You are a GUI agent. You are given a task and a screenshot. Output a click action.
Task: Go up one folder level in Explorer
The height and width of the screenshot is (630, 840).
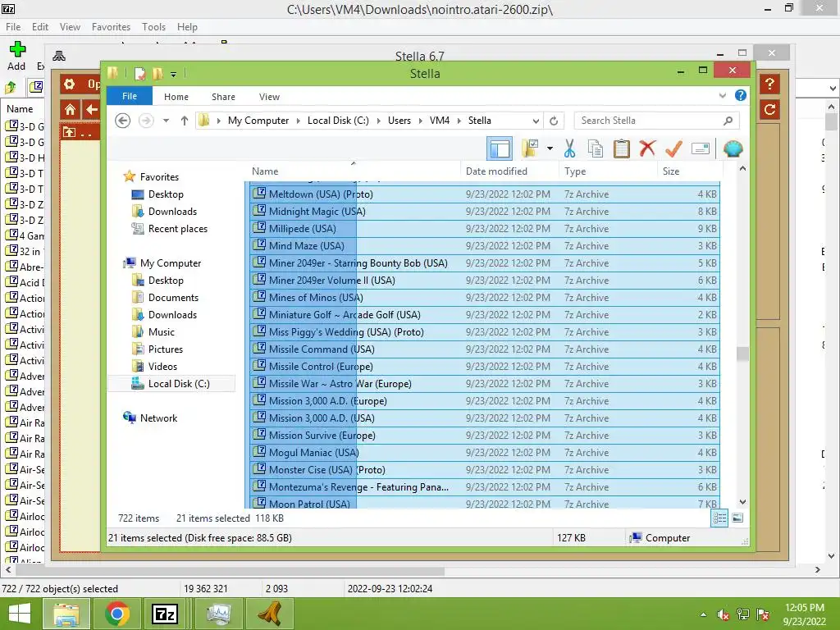coord(185,121)
